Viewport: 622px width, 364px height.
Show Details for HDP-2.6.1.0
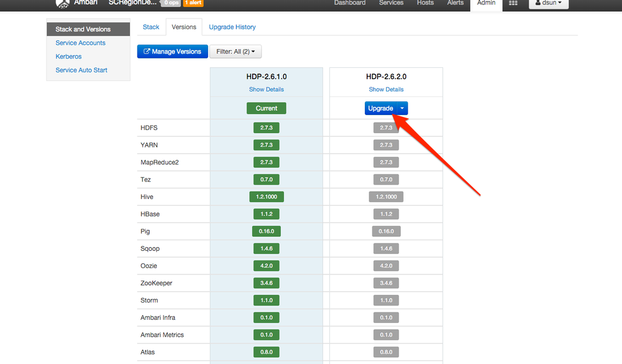tap(266, 89)
